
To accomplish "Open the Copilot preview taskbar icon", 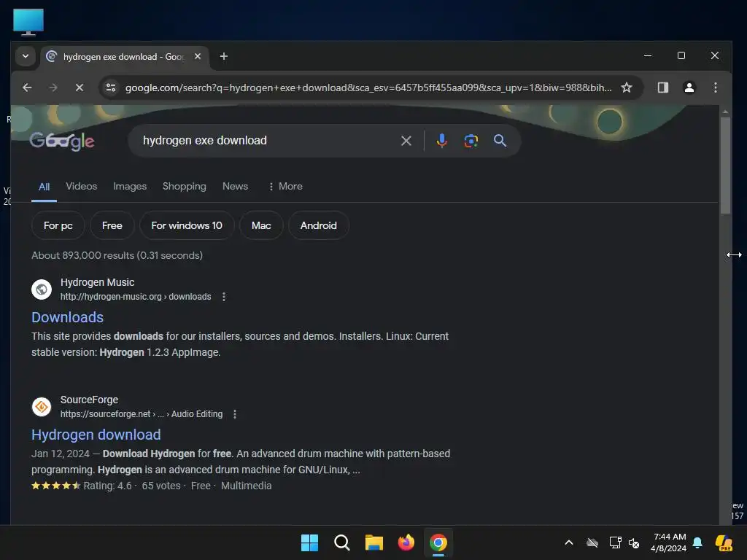I will 724,542.
